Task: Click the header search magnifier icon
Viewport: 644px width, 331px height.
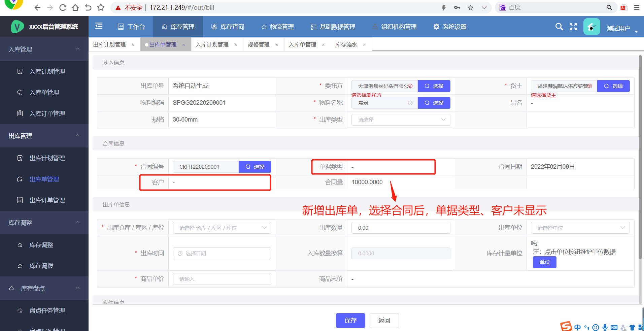Action: tap(559, 27)
